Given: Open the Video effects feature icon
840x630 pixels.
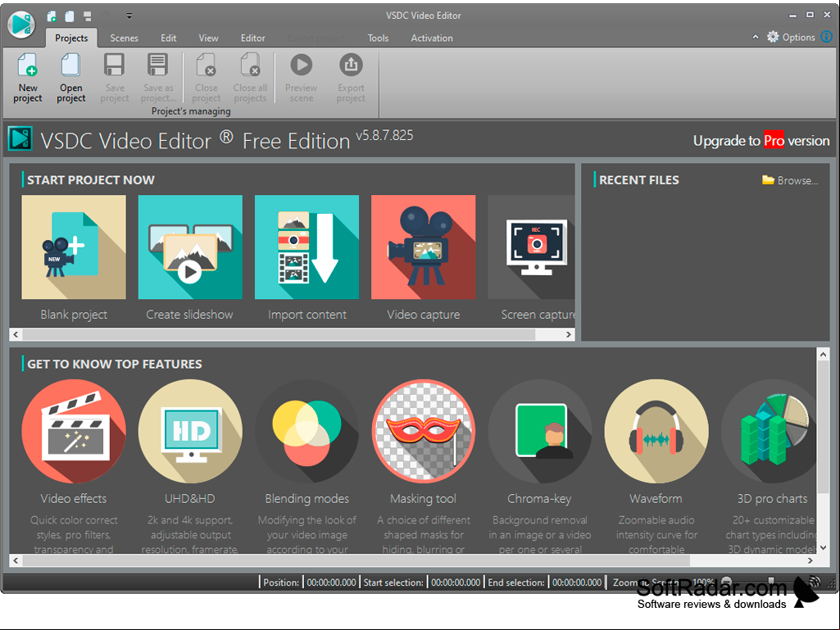Looking at the screenshot, I should pos(74,431).
